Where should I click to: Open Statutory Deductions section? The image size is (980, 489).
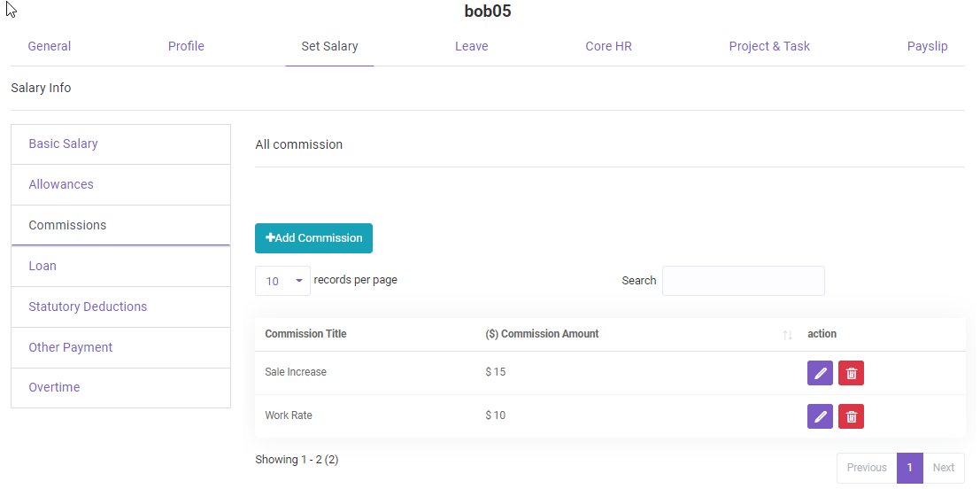coord(88,307)
